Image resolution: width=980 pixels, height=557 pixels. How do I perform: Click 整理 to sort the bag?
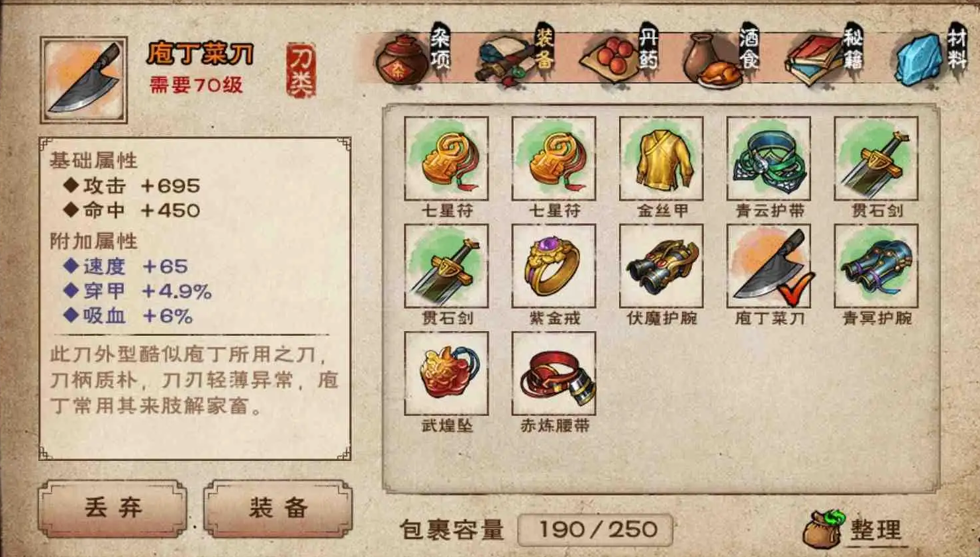(854, 529)
